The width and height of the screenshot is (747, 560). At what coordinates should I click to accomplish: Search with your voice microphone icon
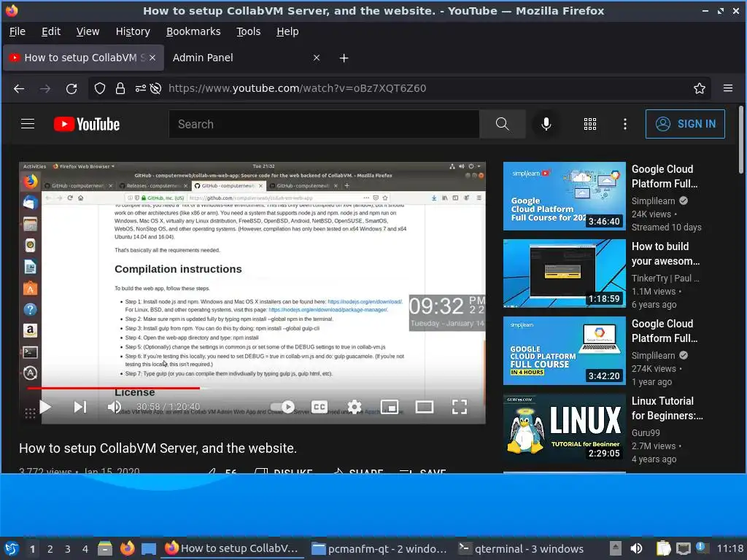pos(546,124)
